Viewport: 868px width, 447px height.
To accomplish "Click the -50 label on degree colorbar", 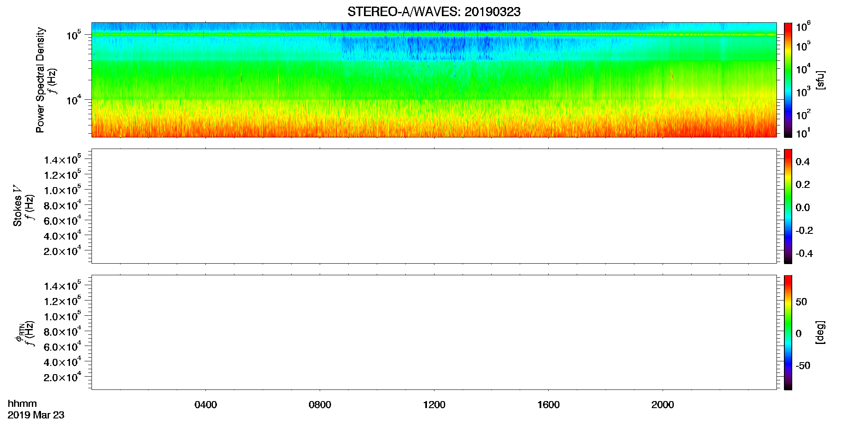I will (x=803, y=365).
